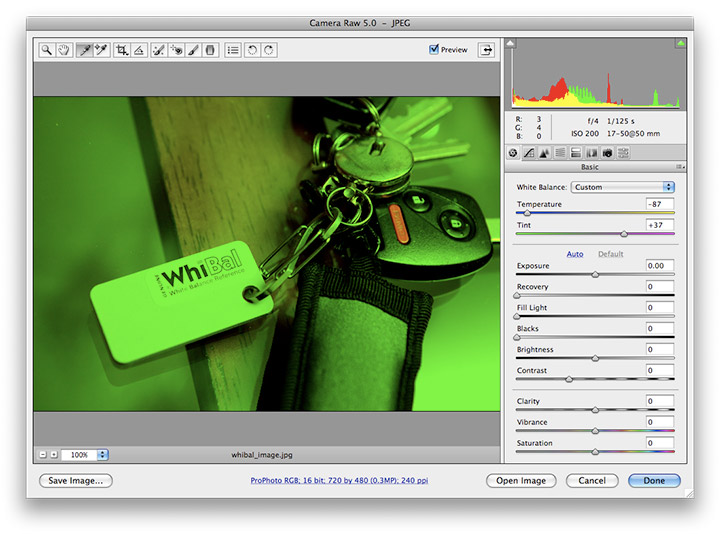
Task: Switch to the Detail tab
Action: pos(545,153)
